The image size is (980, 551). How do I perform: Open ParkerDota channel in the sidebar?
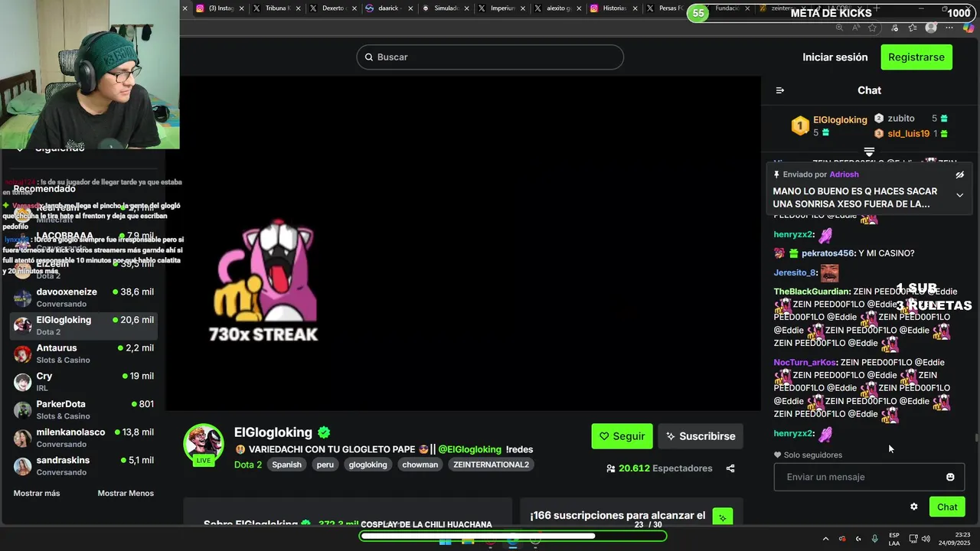click(84, 409)
